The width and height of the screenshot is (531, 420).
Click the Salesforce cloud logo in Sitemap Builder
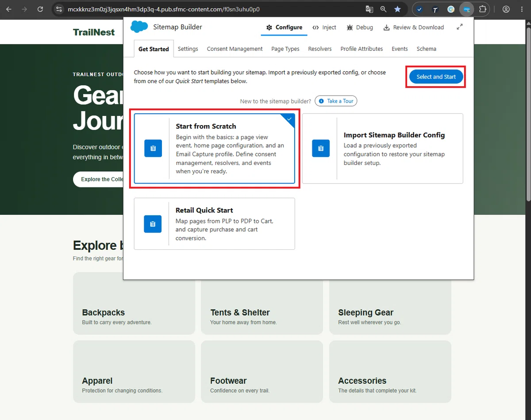click(139, 27)
